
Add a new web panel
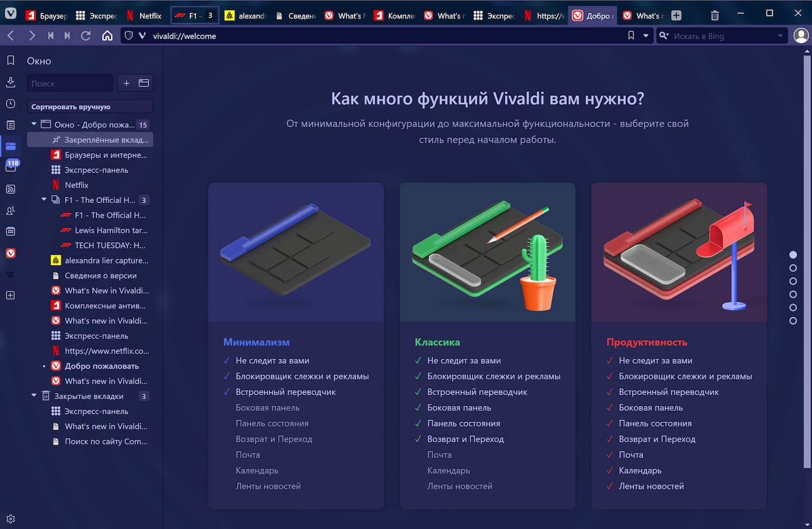[x=10, y=296]
